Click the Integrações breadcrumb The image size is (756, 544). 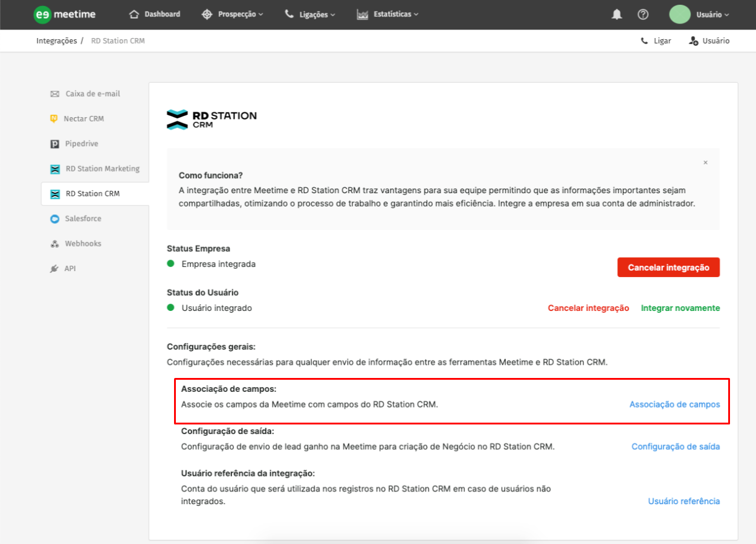57,41
